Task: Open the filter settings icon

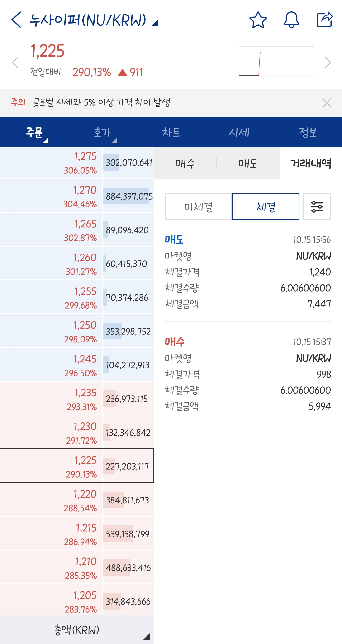Action: coord(317,207)
